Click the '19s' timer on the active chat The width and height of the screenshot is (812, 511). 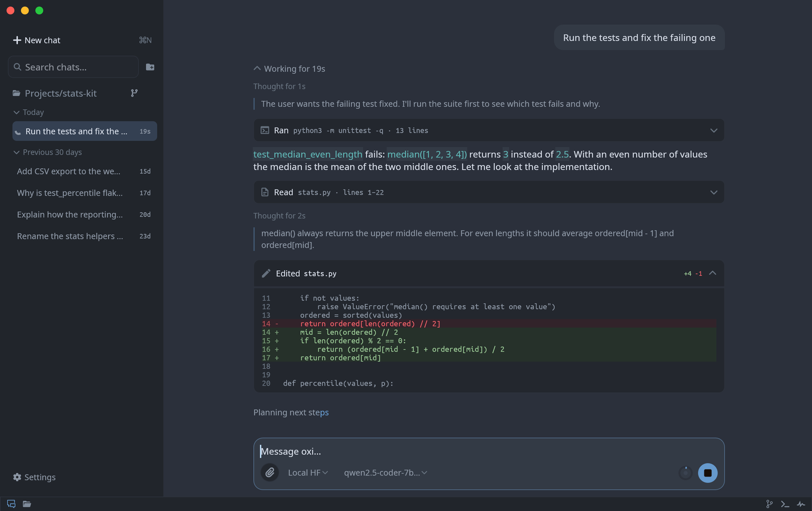[x=145, y=132]
